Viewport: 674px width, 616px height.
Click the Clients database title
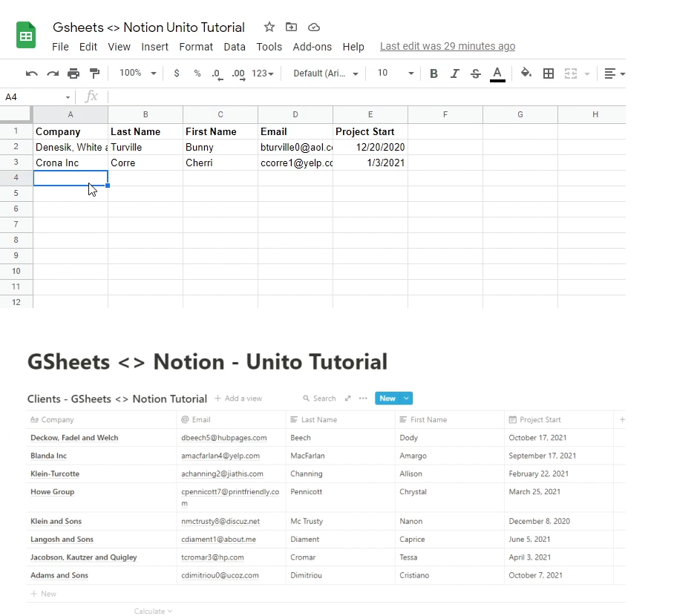point(117,399)
